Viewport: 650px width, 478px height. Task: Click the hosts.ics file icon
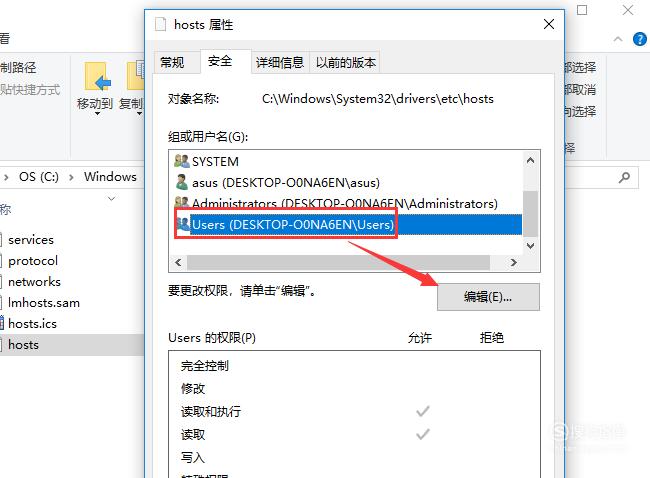(x=2, y=323)
